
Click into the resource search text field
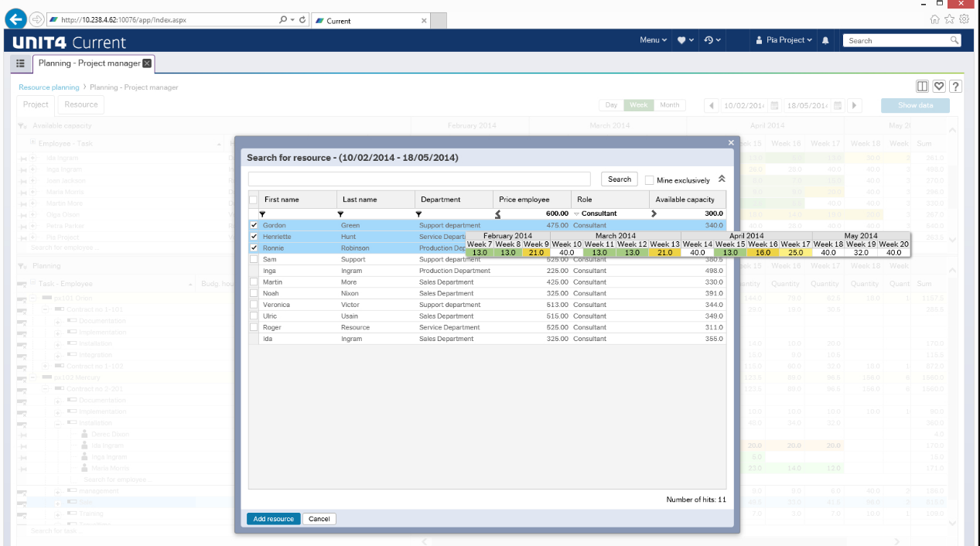point(419,179)
